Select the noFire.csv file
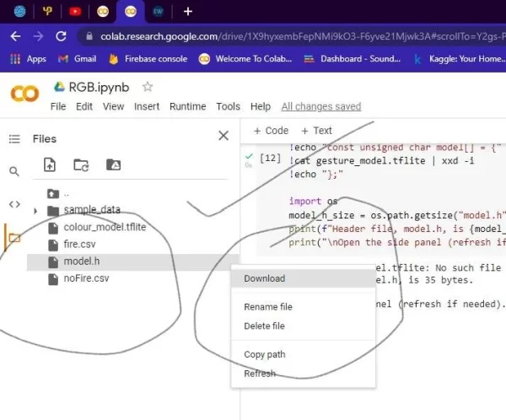Image resolution: width=506 pixels, height=420 pixels. point(86,278)
